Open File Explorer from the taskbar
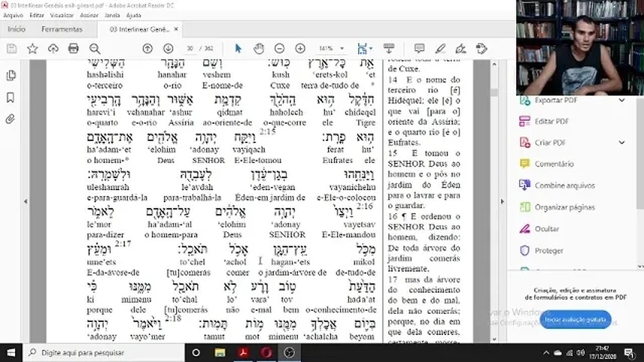644x362 pixels. [x=220, y=352]
